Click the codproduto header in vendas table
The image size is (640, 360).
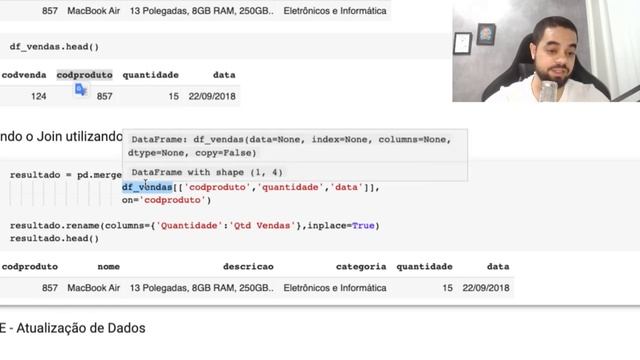[84, 75]
